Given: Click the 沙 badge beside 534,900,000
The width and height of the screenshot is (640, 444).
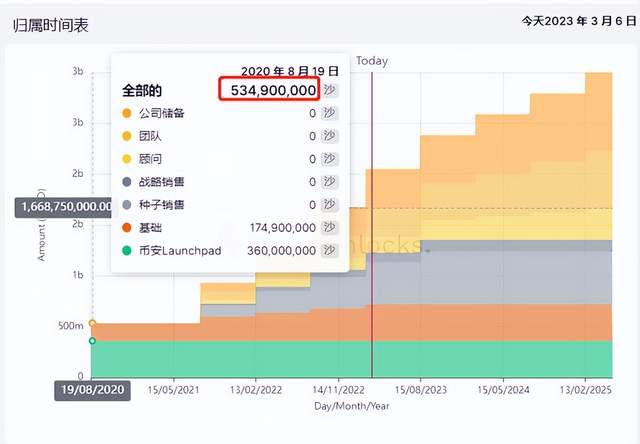Looking at the screenshot, I should coord(332,90).
